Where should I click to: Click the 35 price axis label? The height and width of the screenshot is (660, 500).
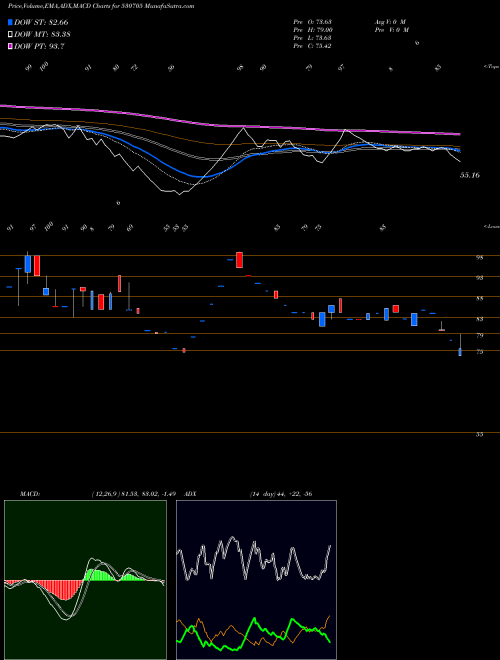pyautogui.click(x=479, y=434)
